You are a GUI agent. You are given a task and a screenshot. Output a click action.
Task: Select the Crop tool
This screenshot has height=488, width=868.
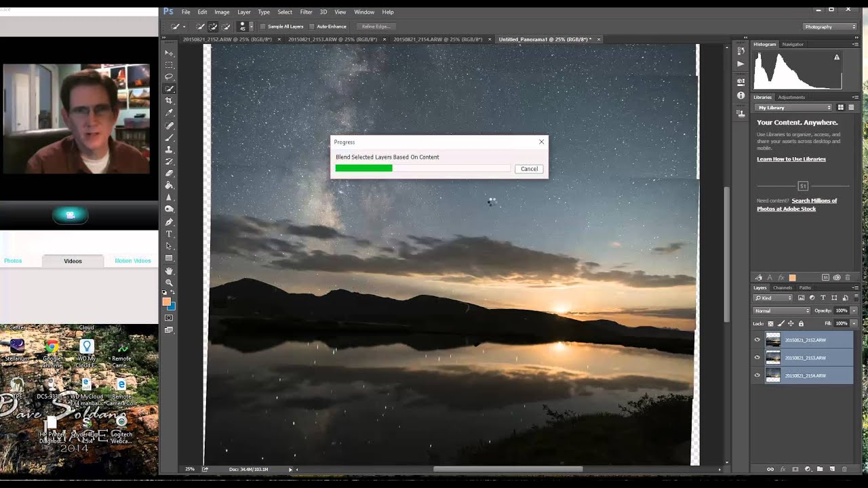169,100
